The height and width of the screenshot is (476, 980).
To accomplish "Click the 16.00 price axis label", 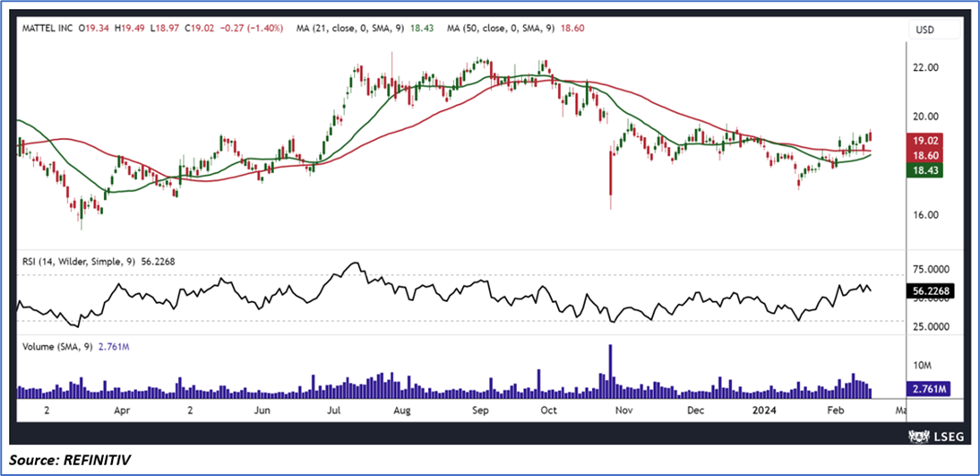I will (x=926, y=214).
